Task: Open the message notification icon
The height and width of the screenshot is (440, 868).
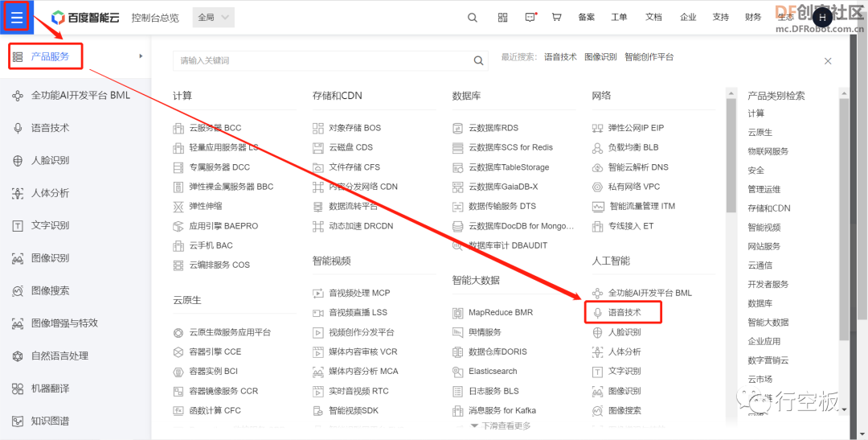Action: tap(530, 18)
